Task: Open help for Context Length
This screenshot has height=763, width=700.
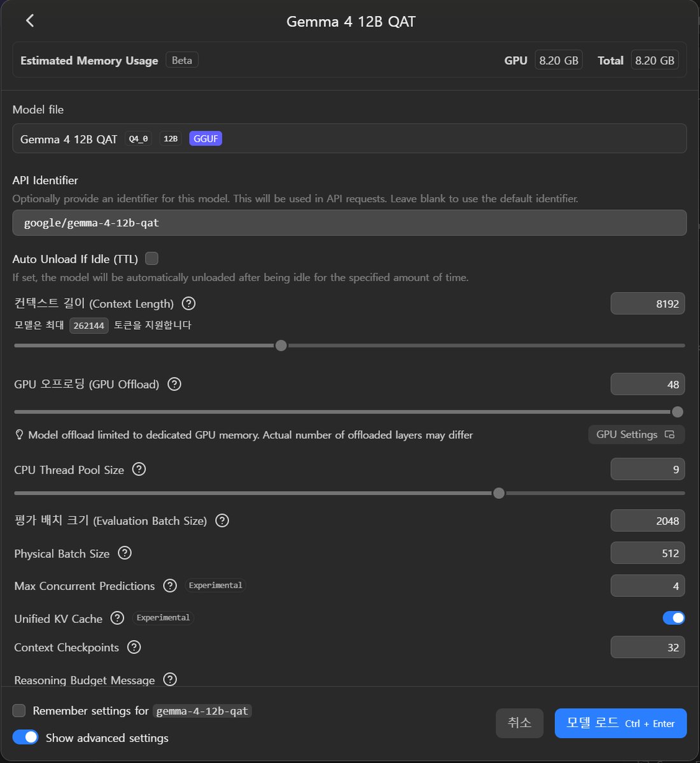Action: [x=188, y=304]
